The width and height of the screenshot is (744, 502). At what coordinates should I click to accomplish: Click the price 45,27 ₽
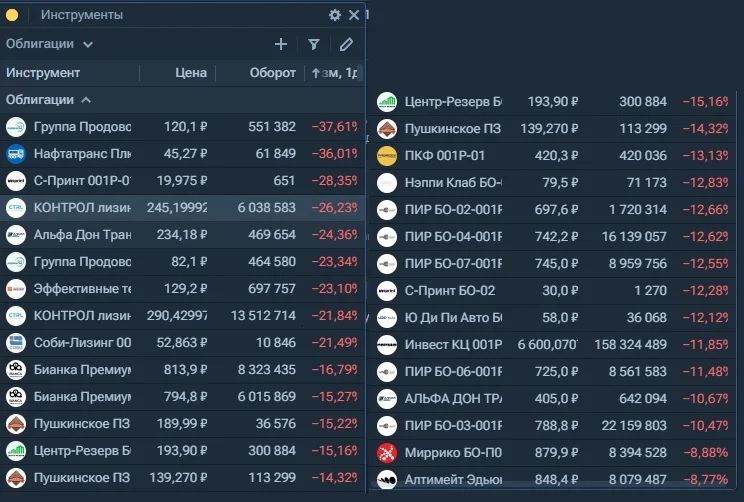click(x=186, y=154)
